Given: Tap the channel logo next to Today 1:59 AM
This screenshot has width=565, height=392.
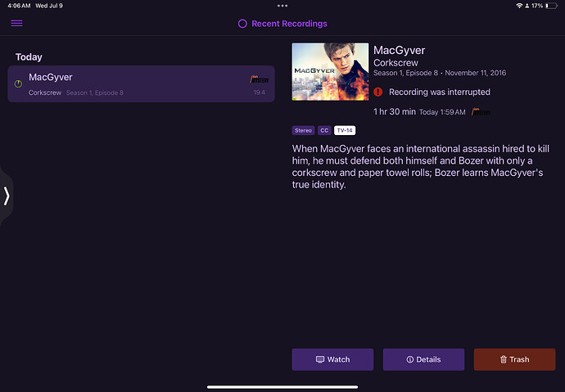Looking at the screenshot, I should point(481,111).
